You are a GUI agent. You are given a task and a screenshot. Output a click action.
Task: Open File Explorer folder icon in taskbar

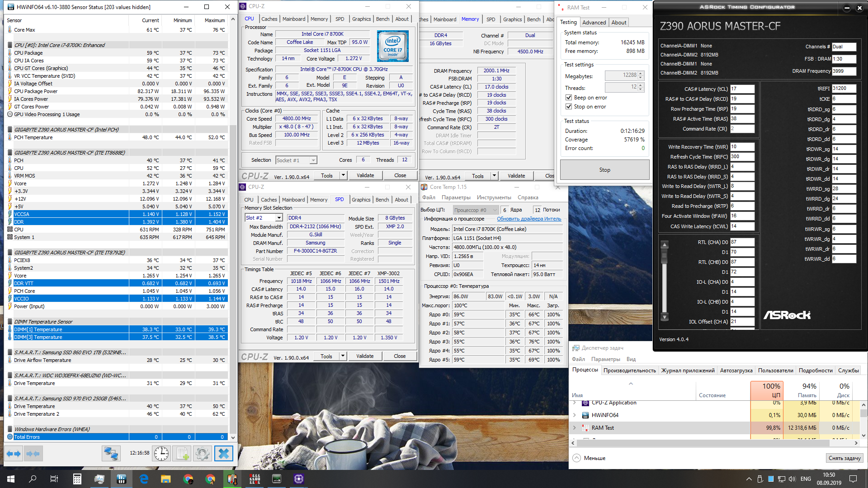[165, 479]
